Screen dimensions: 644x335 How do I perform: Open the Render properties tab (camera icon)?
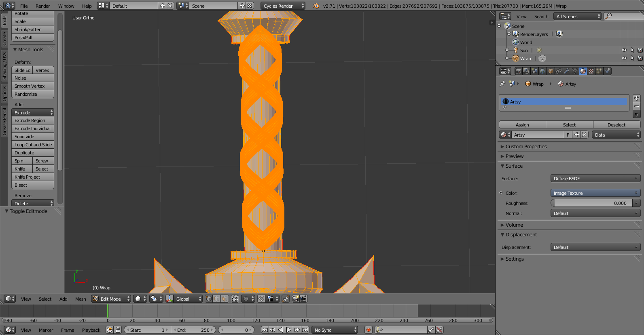point(518,71)
